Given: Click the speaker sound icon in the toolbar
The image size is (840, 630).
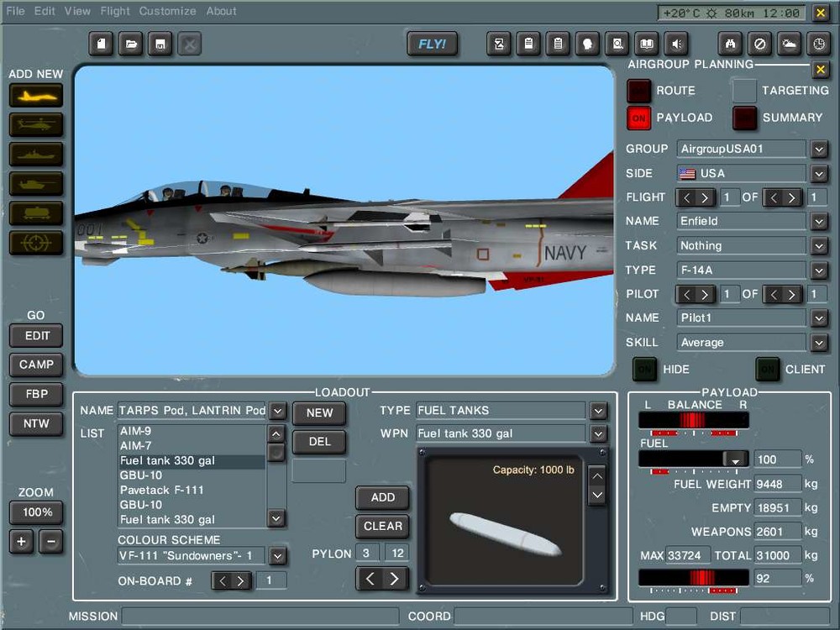Looking at the screenshot, I should [x=676, y=44].
